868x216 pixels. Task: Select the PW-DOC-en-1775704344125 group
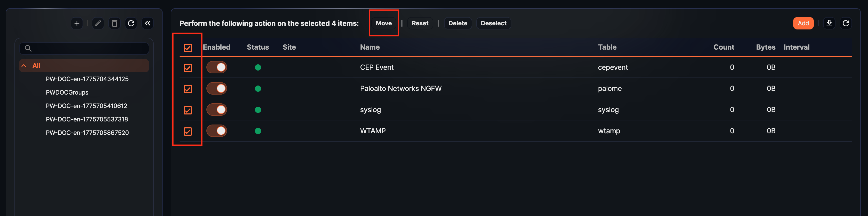coord(87,79)
